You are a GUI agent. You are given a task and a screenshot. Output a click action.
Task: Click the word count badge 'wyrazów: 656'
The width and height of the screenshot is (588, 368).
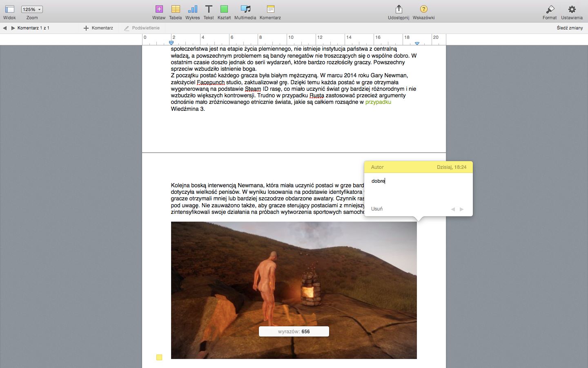tap(294, 332)
